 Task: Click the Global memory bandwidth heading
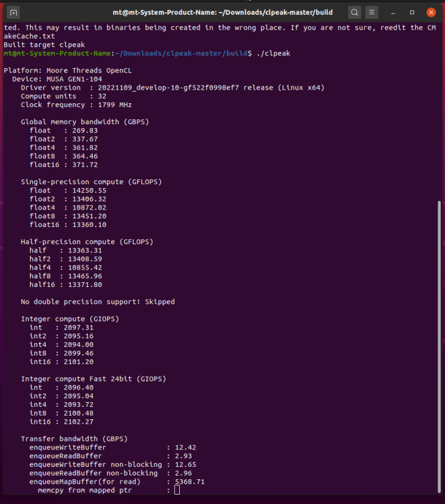coord(85,122)
